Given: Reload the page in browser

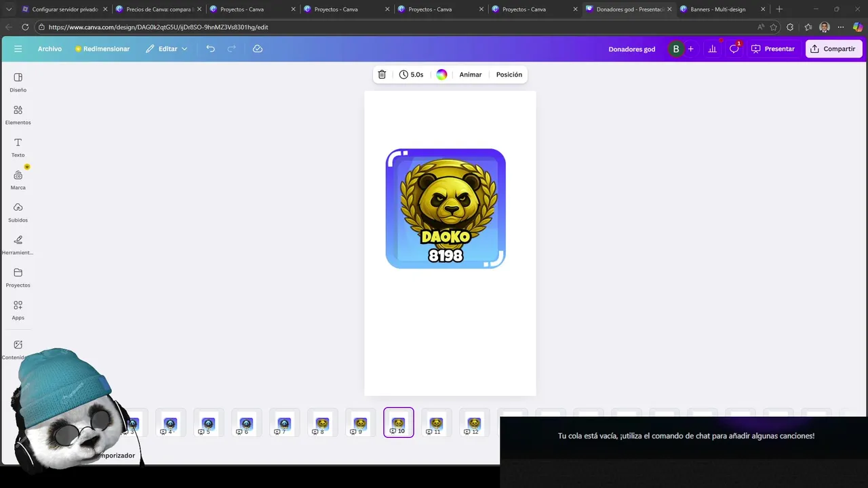Looking at the screenshot, I should coord(25,27).
